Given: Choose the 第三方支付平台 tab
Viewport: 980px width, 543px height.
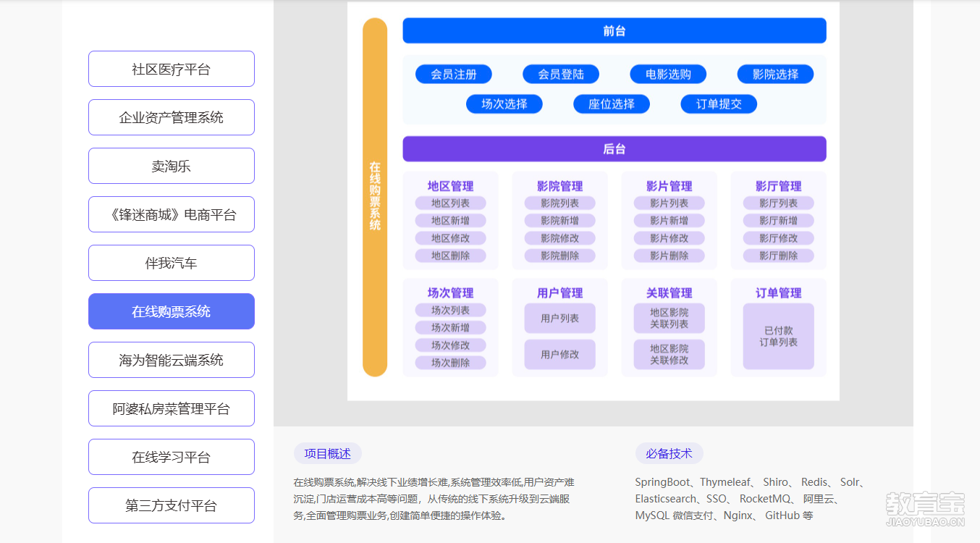Looking at the screenshot, I should click(x=171, y=505).
